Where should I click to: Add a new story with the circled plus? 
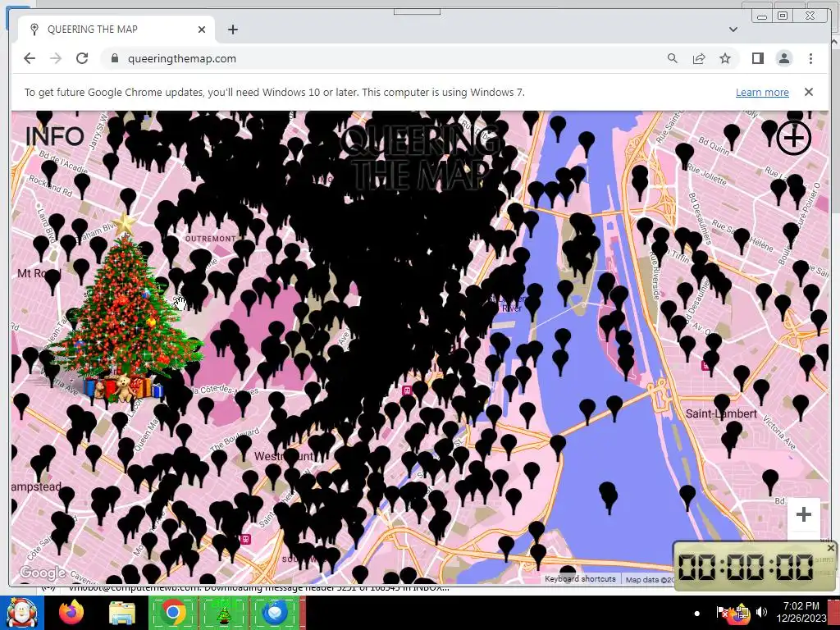coord(793,138)
